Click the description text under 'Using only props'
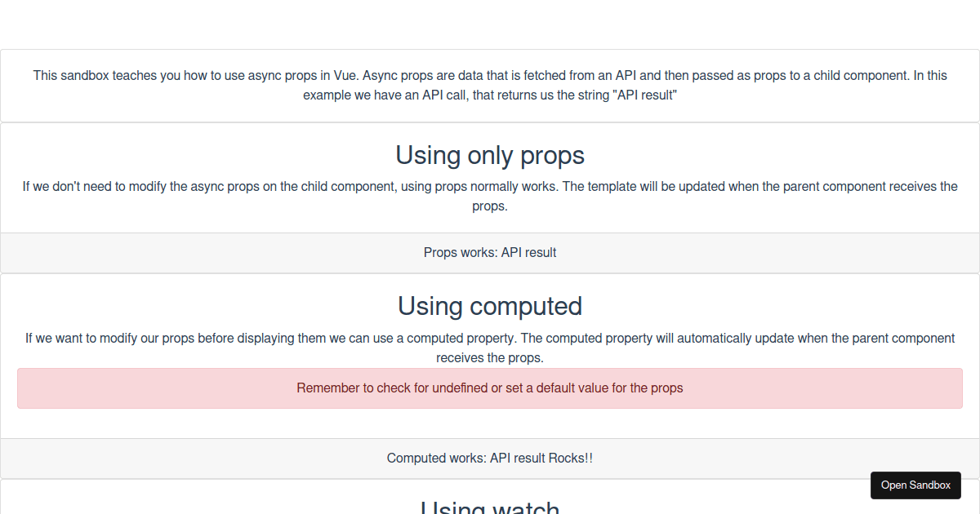980x514 pixels. (490, 196)
